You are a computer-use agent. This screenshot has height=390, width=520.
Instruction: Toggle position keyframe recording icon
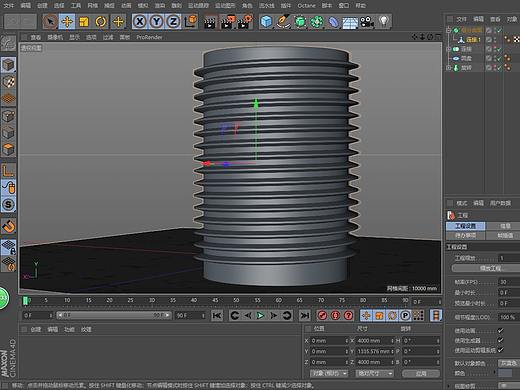(x=366, y=315)
